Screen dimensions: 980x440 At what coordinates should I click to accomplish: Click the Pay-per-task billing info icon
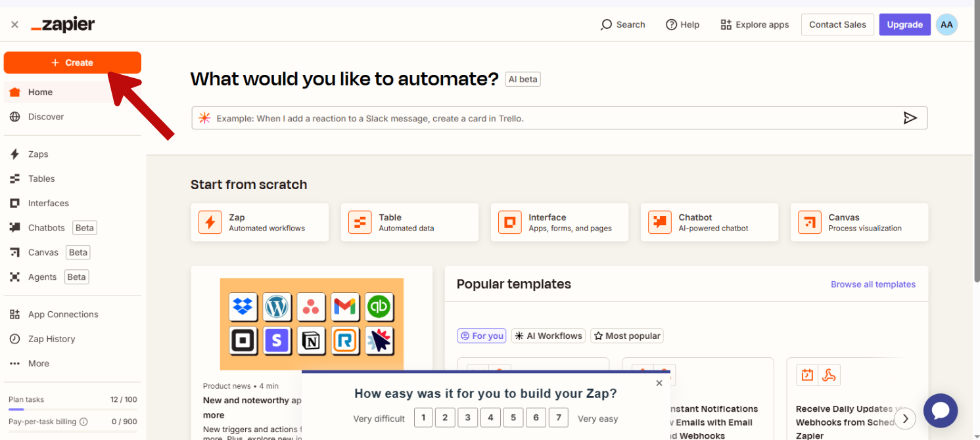(83, 422)
